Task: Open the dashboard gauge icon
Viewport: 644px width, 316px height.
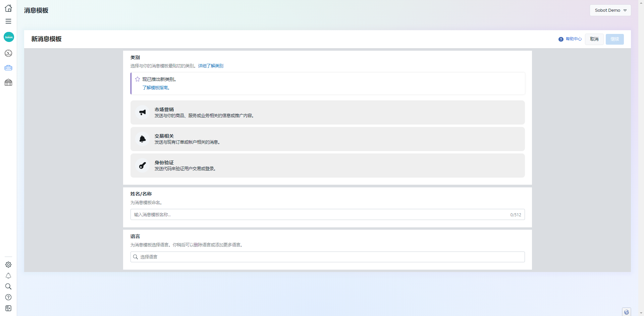Action: [x=8, y=53]
